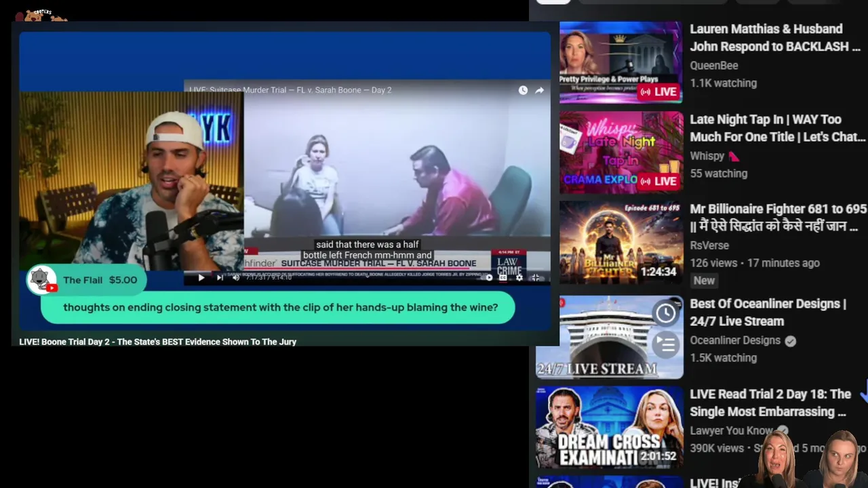The height and width of the screenshot is (488, 868).
Task: Click the RsVerse channel name
Action: pyautogui.click(x=709, y=245)
